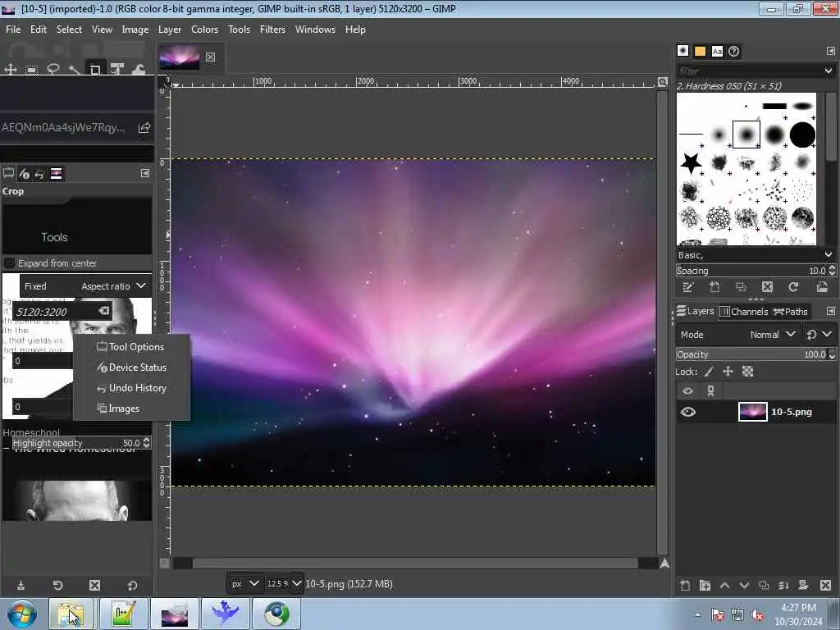
Task: Raise layer with up arrow icon
Action: pyautogui.click(x=725, y=586)
